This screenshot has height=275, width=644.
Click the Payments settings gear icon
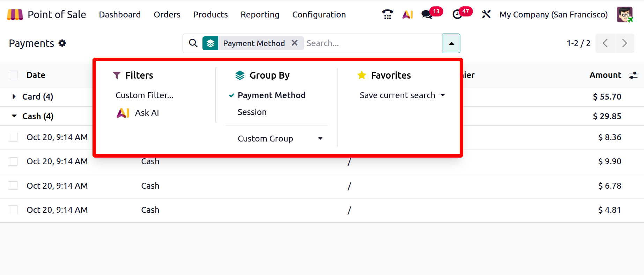click(62, 43)
